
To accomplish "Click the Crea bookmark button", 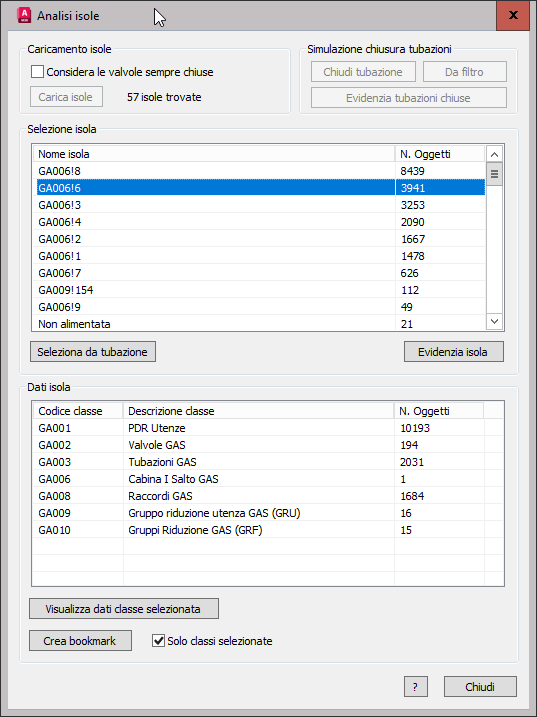I will 81,641.
